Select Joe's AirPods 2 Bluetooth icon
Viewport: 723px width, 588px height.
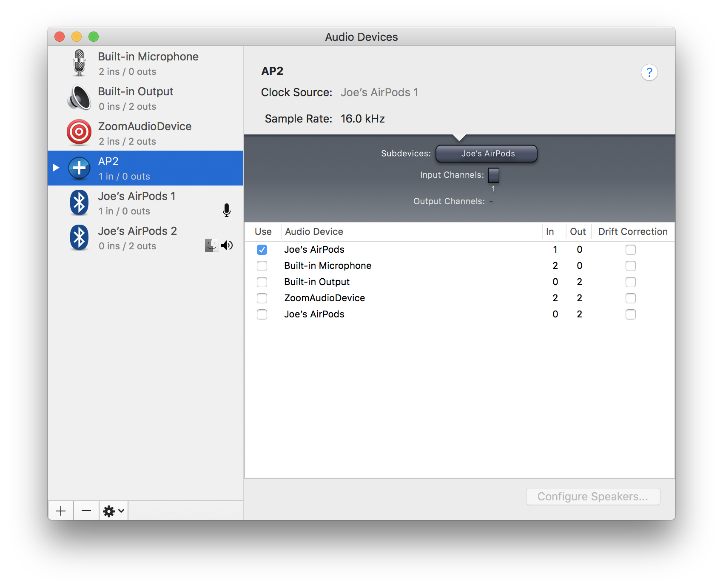point(79,237)
